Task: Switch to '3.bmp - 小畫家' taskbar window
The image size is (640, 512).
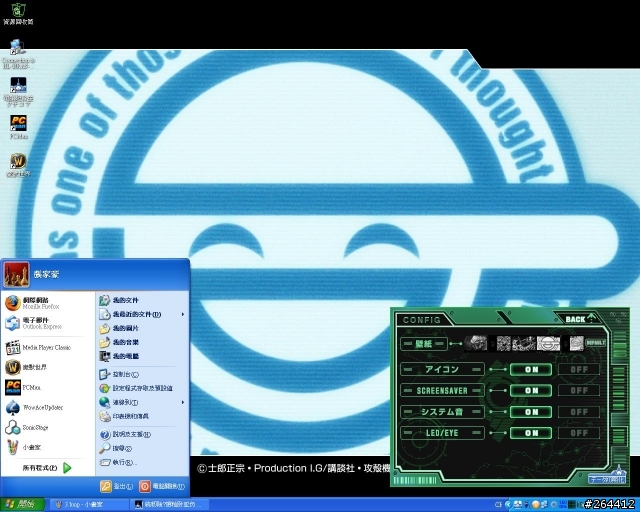Action: [x=87, y=505]
